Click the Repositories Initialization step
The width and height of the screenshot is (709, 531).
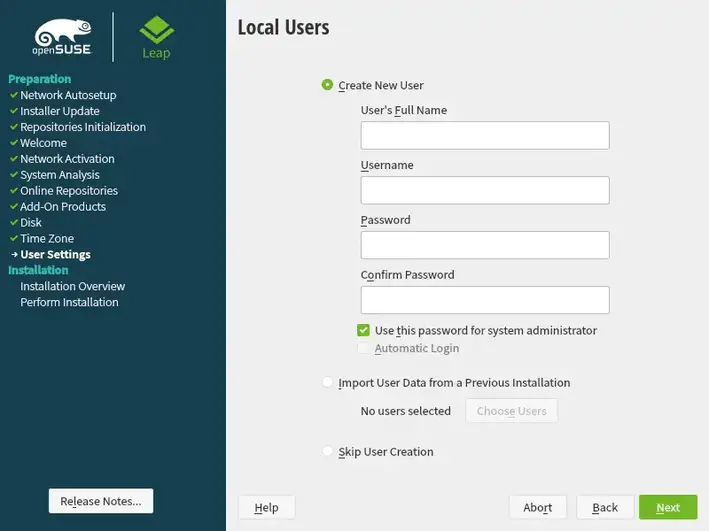click(x=83, y=127)
